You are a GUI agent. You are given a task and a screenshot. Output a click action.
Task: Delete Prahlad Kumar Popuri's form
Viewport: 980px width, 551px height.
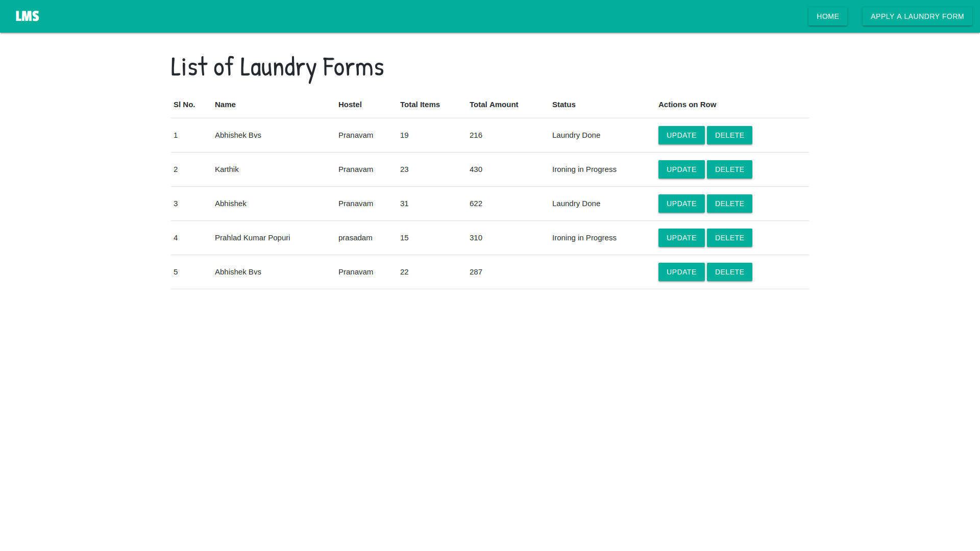(729, 238)
